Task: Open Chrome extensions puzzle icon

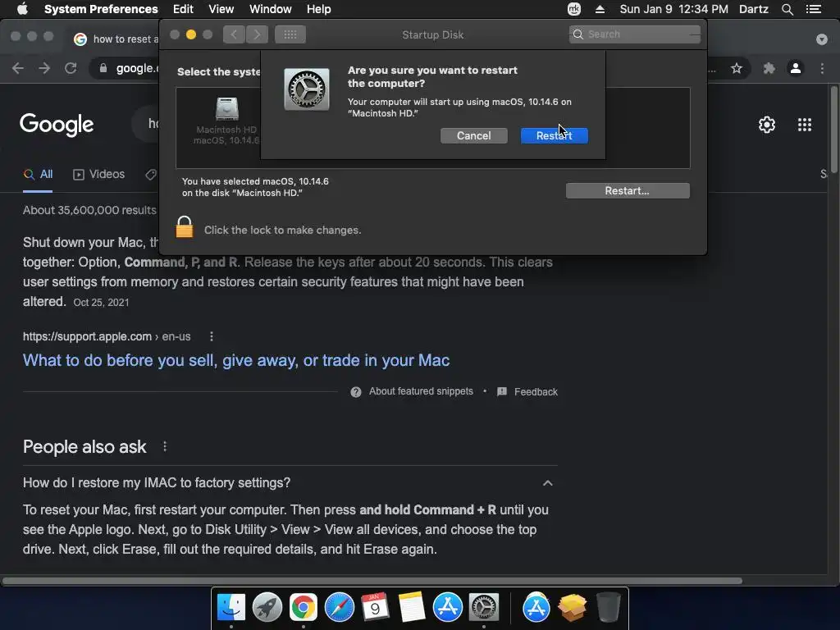Action: click(769, 68)
